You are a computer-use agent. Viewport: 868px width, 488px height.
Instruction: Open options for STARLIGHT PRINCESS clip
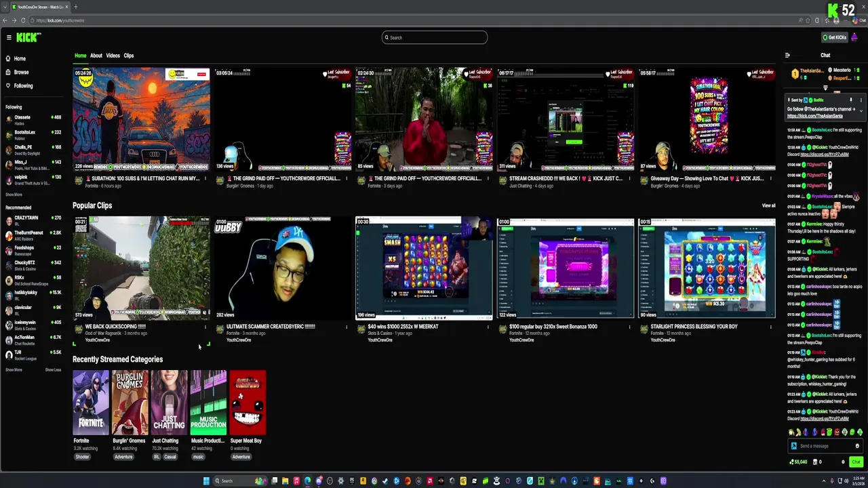(770, 327)
